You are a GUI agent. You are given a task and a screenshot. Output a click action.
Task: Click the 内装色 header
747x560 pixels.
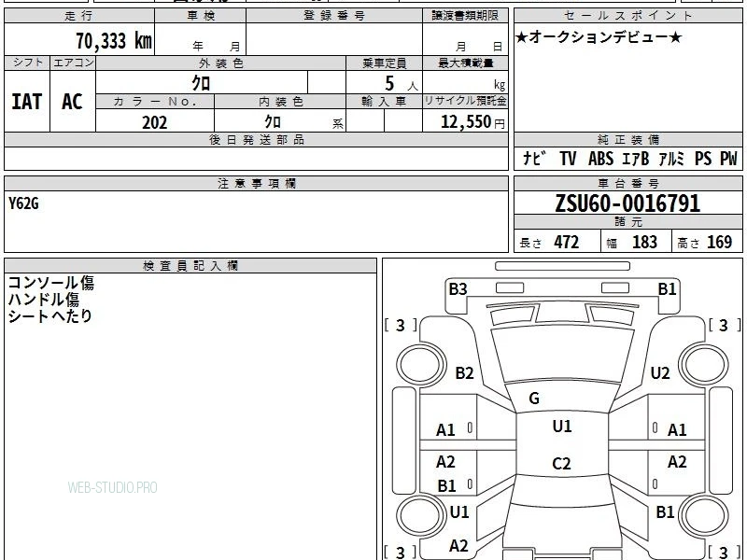coord(280,102)
